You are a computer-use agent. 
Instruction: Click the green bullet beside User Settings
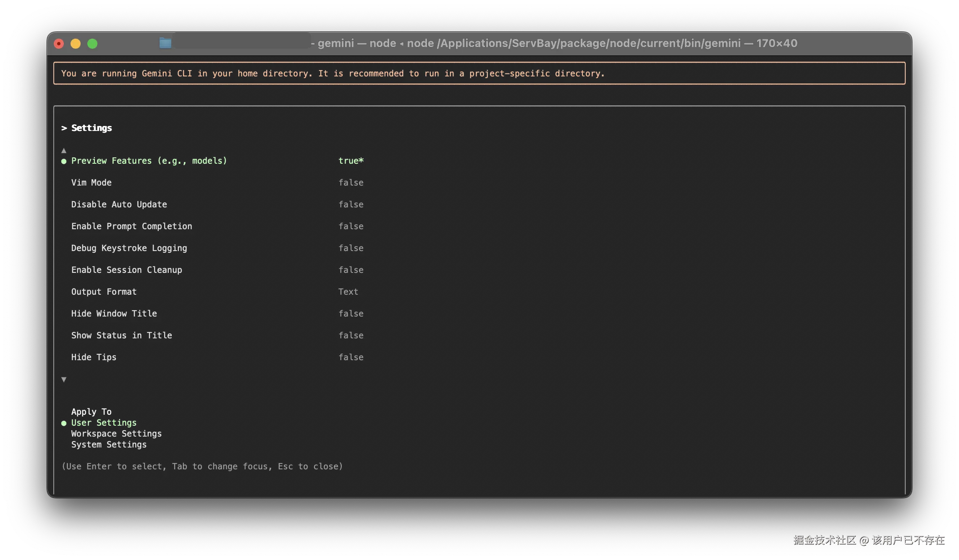pos(64,423)
